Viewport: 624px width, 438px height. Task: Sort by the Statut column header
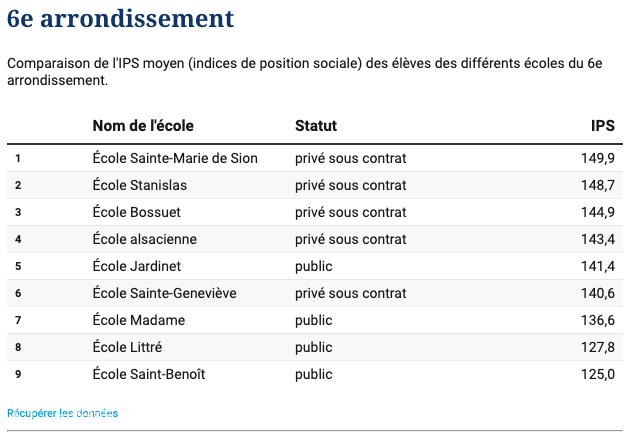[x=316, y=126]
